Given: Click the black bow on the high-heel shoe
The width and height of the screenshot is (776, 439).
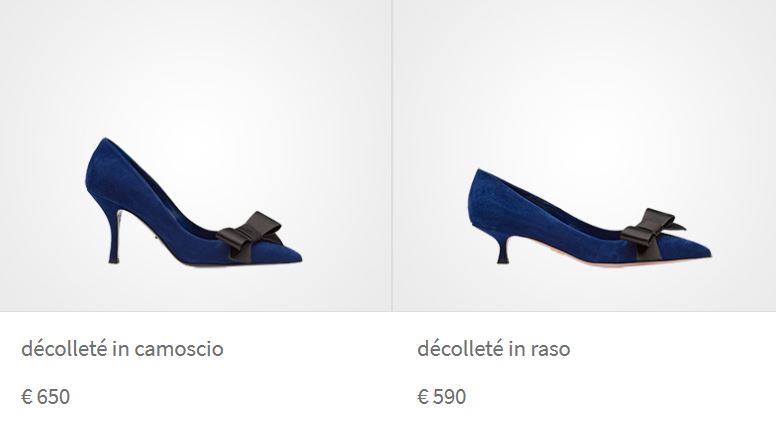Looking at the screenshot, I should (x=250, y=234).
